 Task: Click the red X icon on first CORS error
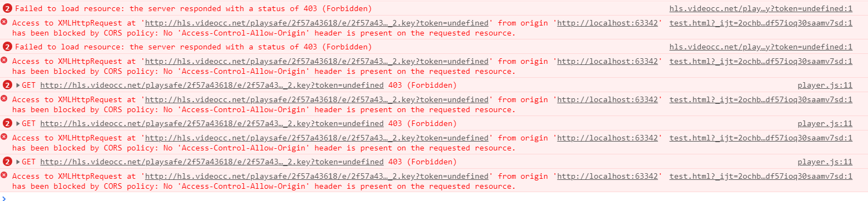4,22
